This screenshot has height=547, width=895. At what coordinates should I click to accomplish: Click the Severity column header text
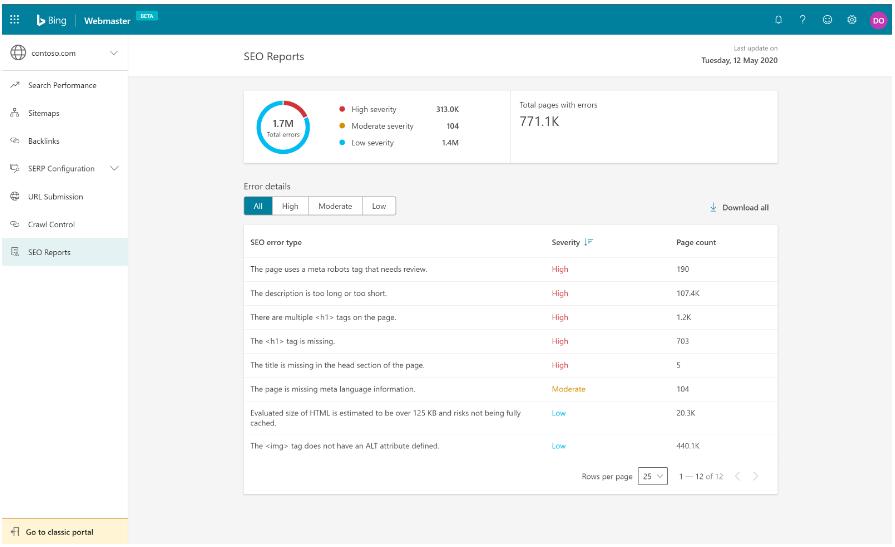[x=566, y=242]
